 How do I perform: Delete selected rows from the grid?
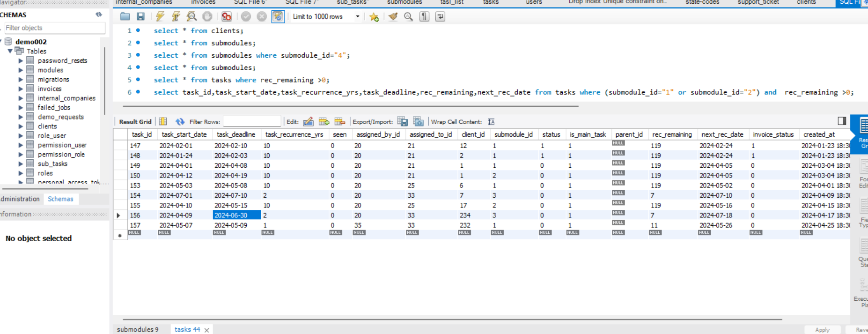click(340, 121)
